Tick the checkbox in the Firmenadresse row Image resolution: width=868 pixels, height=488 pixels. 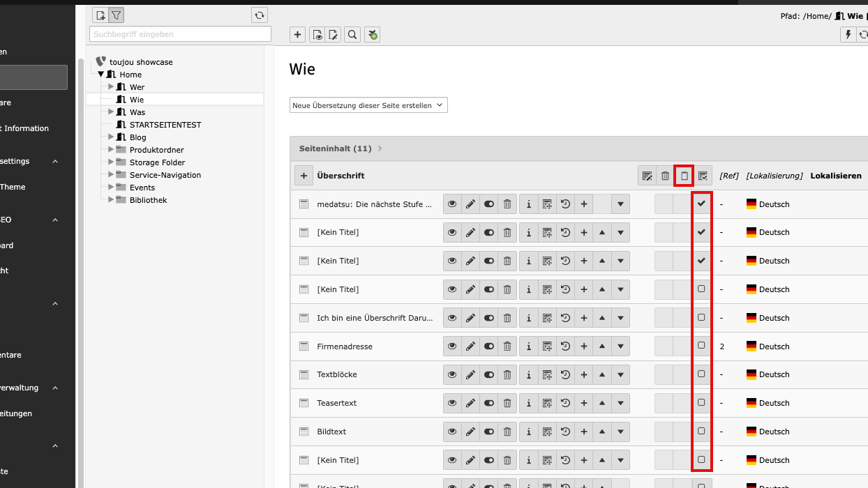[701, 346]
